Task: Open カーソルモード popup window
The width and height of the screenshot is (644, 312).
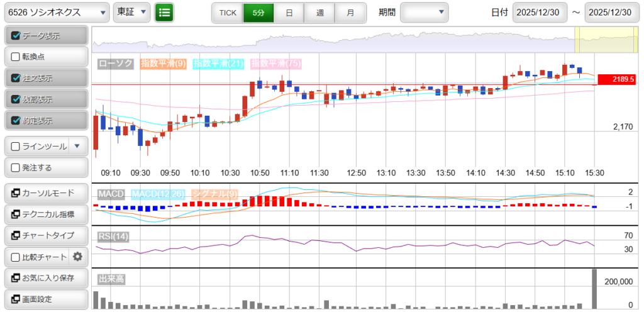Action: [x=45, y=192]
